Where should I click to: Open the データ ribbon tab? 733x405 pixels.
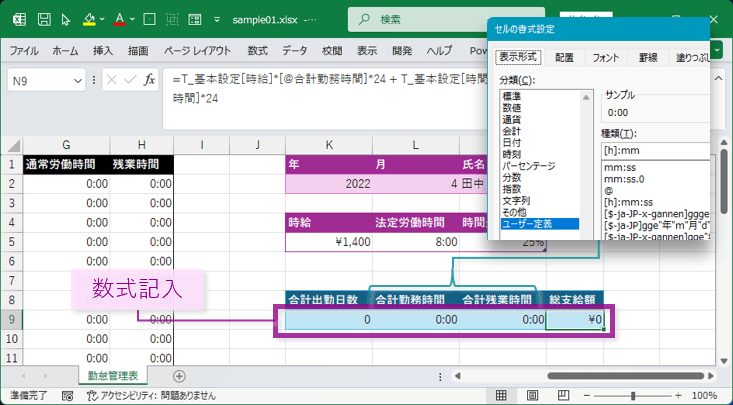tap(295, 51)
